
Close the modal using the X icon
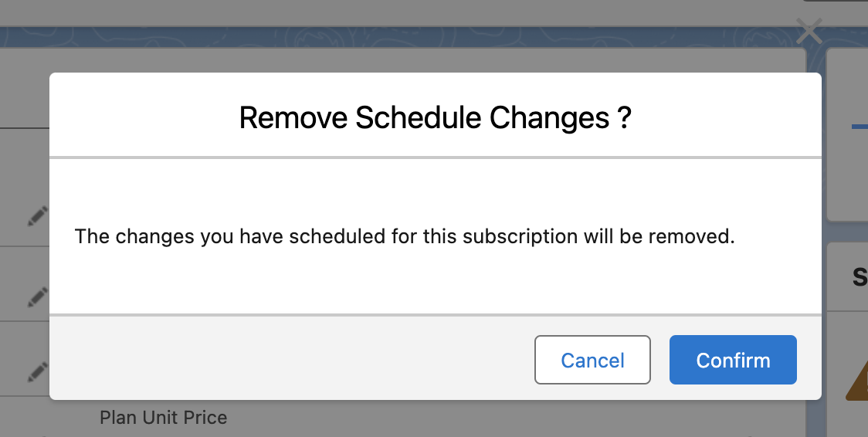pyautogui.click(x=809, y=32)
